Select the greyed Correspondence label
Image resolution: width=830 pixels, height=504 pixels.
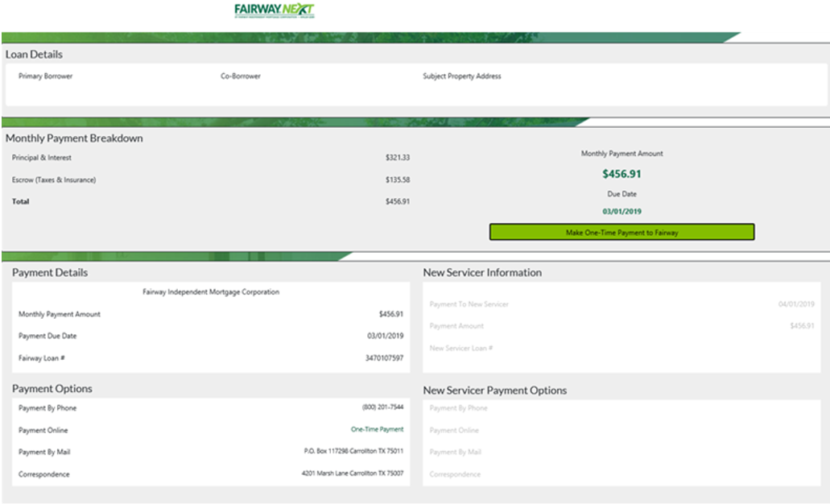coord(455,474)
